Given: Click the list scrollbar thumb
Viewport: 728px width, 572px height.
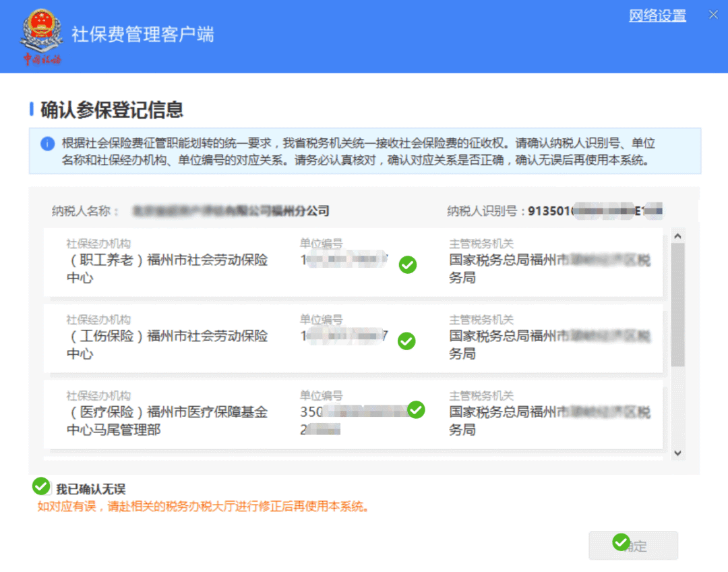Looking at the screenshot, I should (678, 305).
